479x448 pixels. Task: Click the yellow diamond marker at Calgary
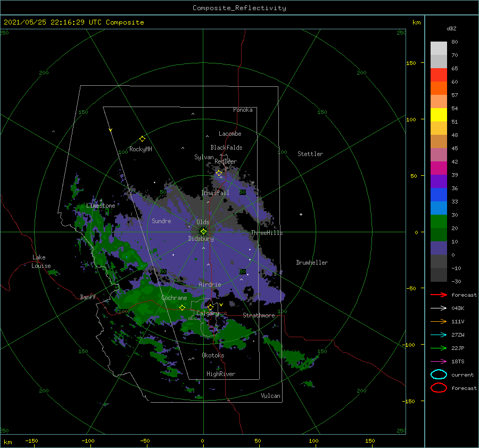(x=210, y=307)
